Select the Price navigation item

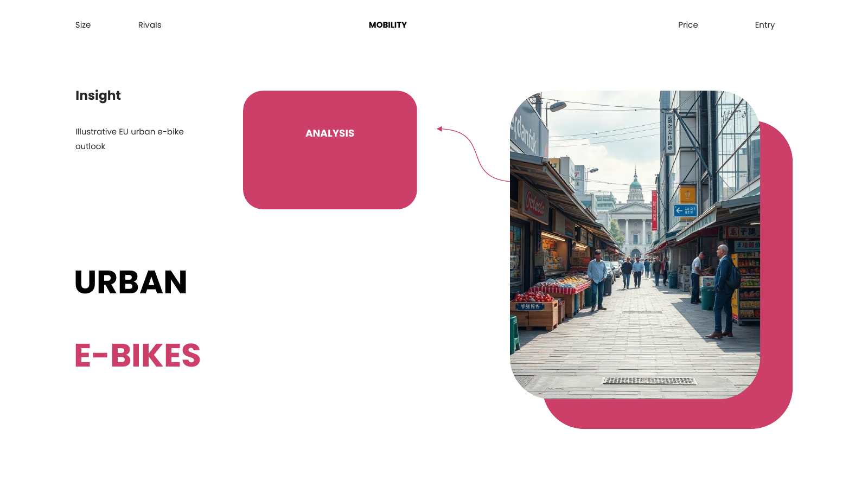[688, 25]
